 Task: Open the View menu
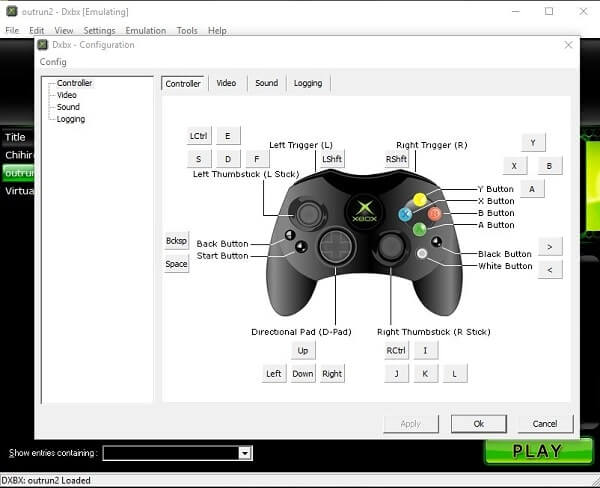tap(64, 30)
